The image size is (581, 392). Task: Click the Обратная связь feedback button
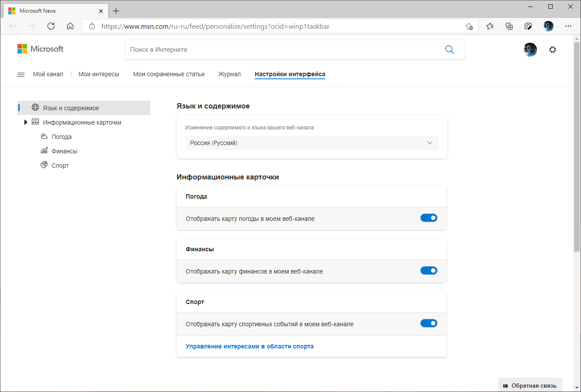pyautogui.click(x=530, y=385)
